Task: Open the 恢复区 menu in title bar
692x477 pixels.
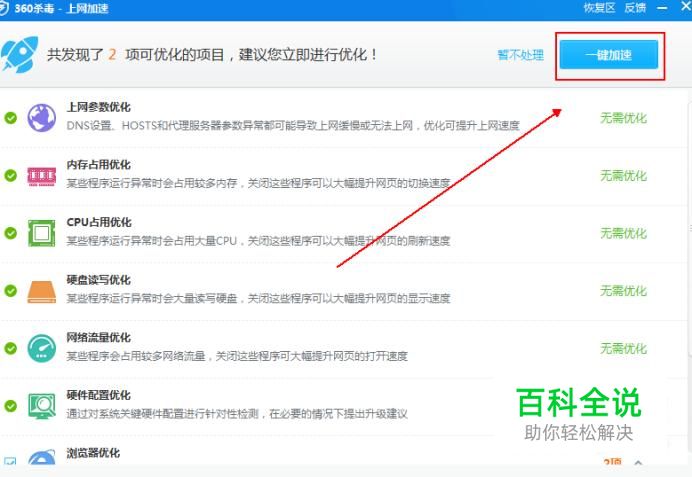Action: 599,8
